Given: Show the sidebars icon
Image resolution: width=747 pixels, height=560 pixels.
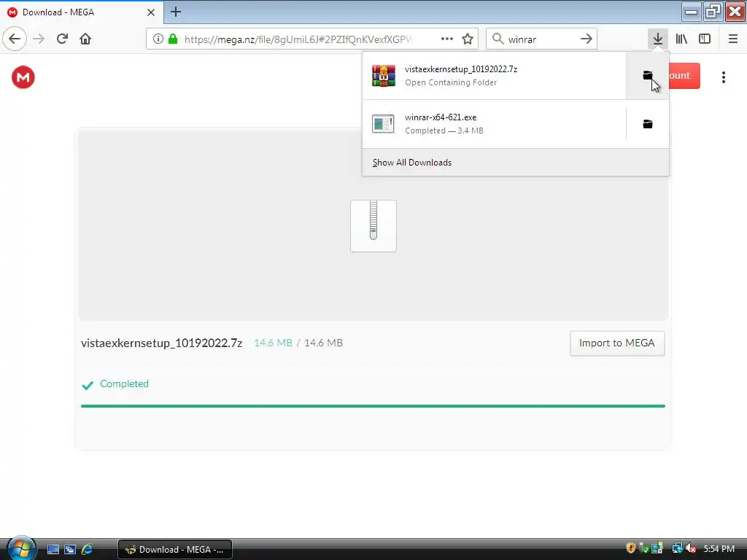Looking at the screenshot, I should [x=705, y=39].
